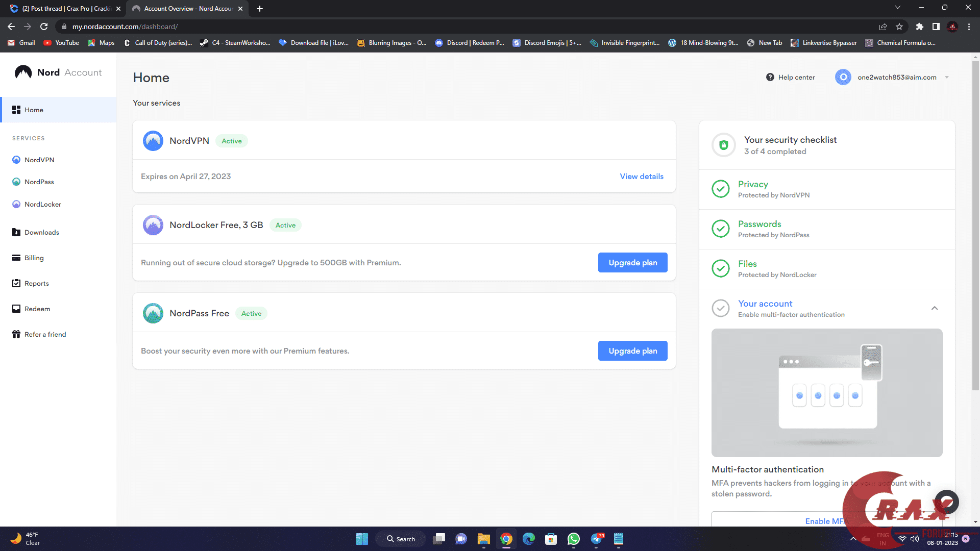Open File Explorer from taskbar
The image size is (980, 551).
click(x=483, y=539)
